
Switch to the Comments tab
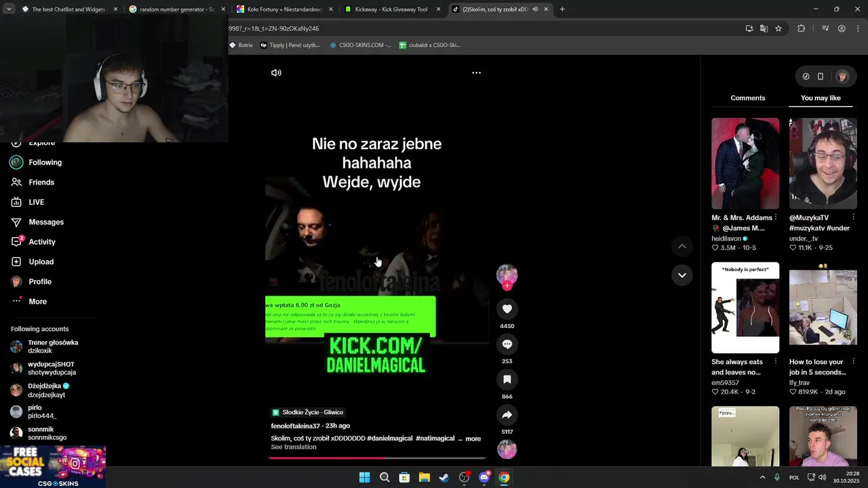[x=747, y=98]
